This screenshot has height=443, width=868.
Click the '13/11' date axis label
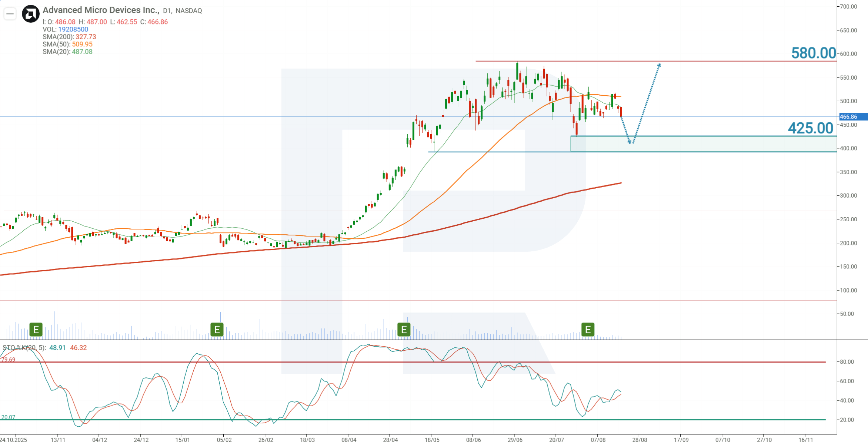(x=58, y=440)
